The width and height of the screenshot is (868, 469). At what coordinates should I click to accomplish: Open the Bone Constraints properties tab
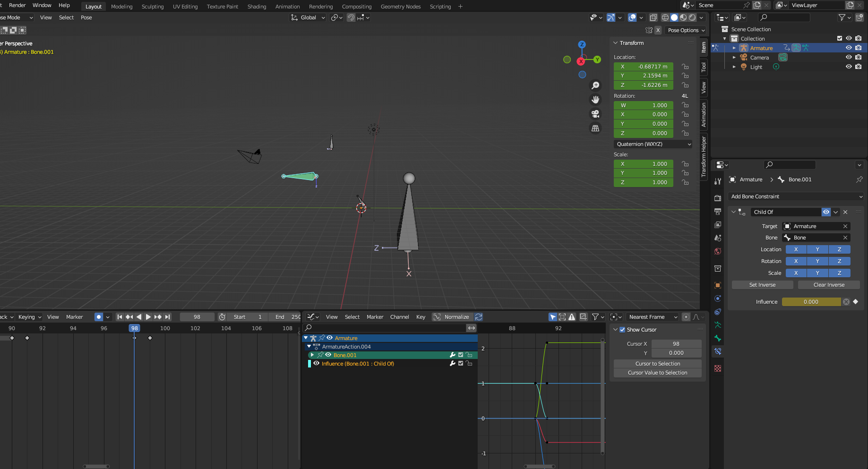(718, 351)
